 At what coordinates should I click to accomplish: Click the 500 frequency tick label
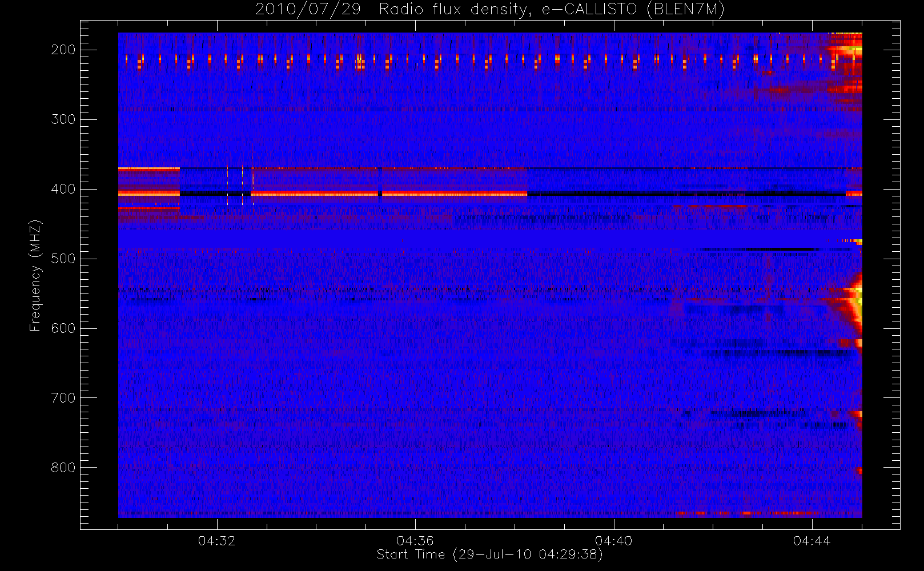63,259
